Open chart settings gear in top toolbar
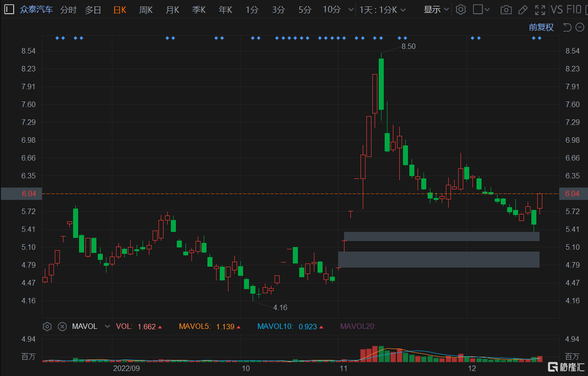The image size is (588, 376). coord(461,10)
